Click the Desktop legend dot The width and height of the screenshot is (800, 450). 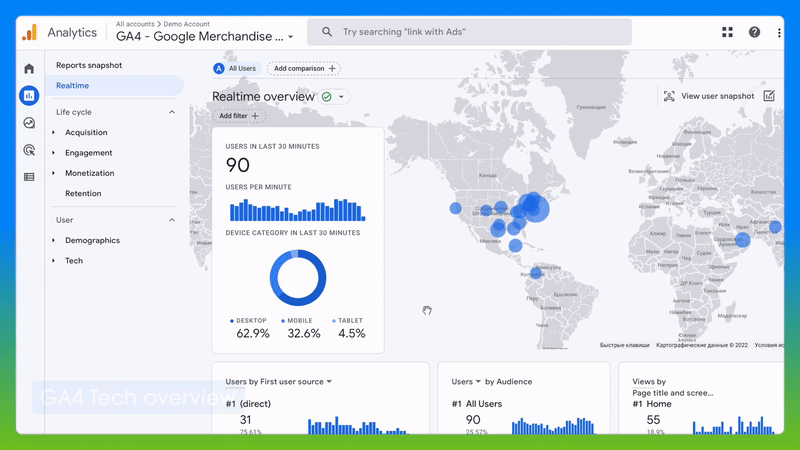point(232,321)
